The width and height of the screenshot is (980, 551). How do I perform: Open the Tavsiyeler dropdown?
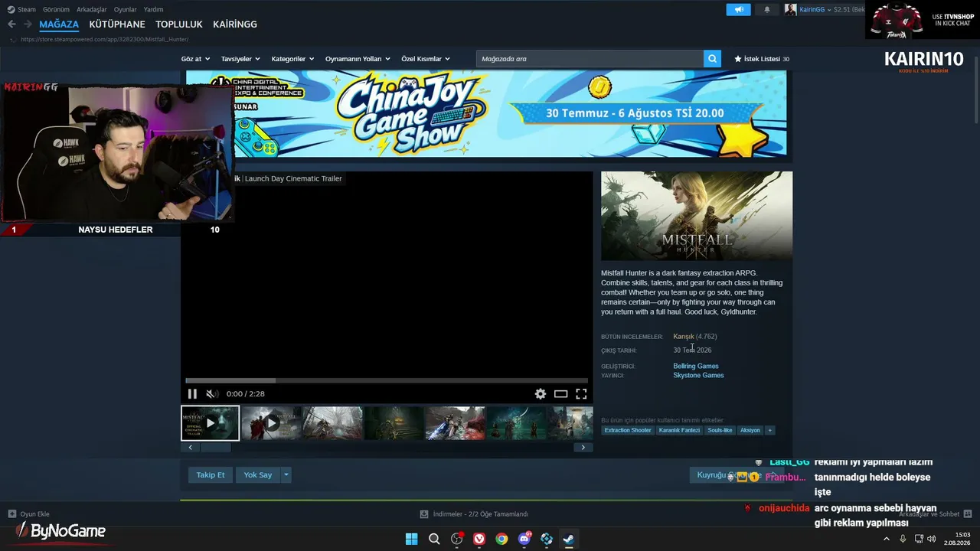click(x=240, y=59)
